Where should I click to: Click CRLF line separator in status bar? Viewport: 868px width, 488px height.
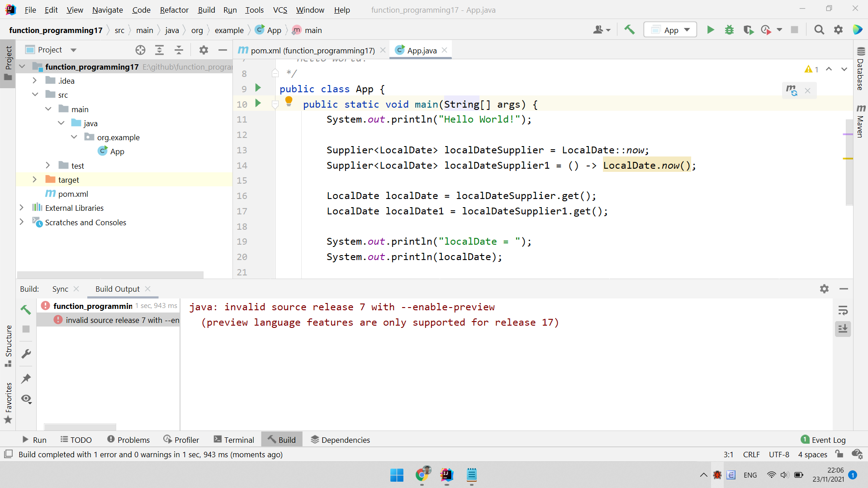click(x=751, y=454)
